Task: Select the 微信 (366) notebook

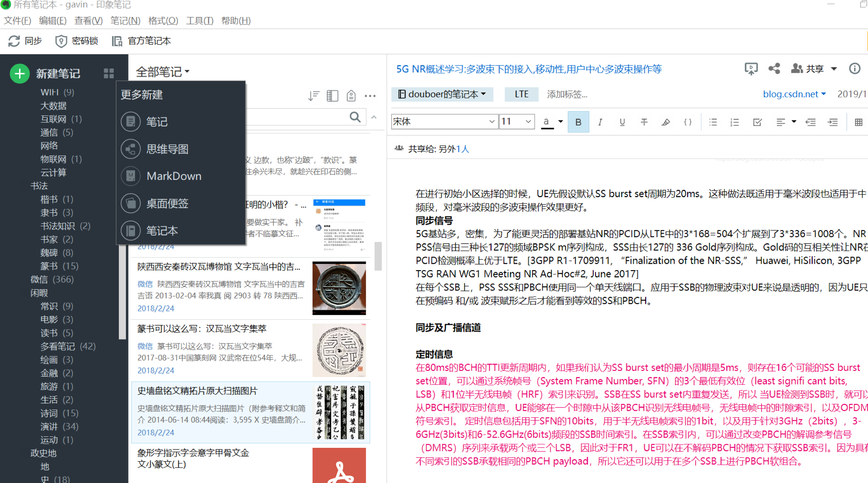Action: point(52,279)
